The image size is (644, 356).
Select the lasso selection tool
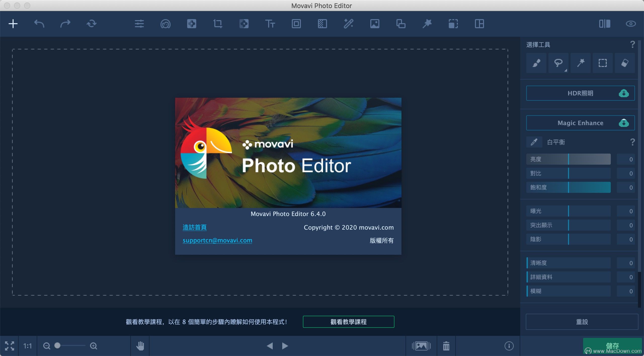point(558,63)
